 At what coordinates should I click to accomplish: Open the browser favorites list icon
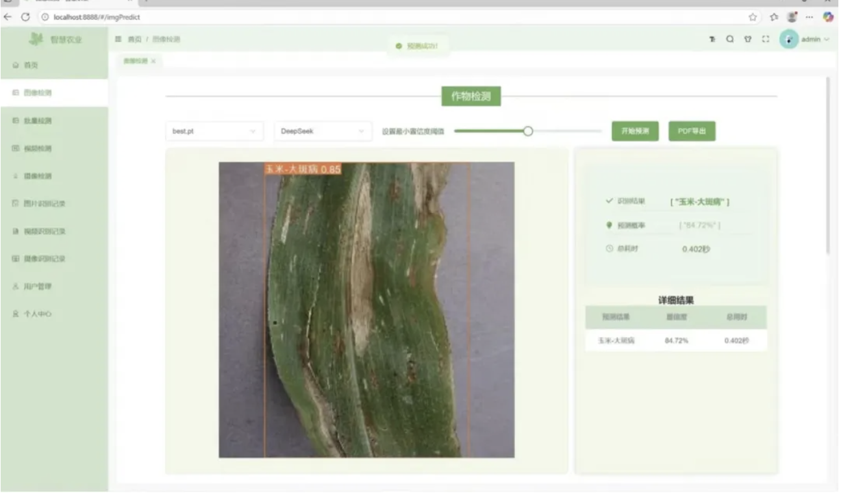pyautogui.click(x=774, y=17)
